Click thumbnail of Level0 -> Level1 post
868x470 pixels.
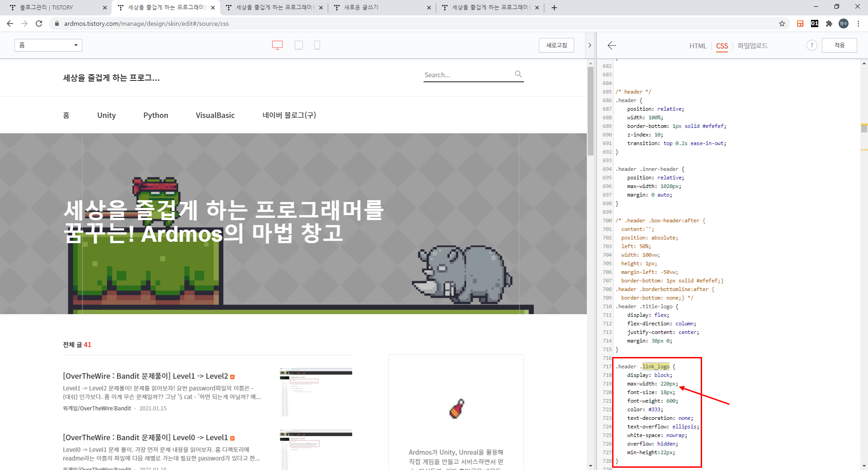(x=316, y=449)
